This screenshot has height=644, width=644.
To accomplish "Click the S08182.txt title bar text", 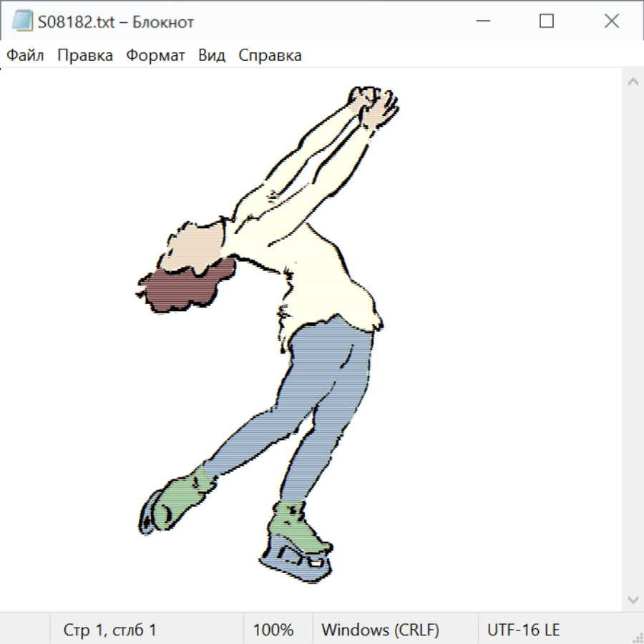I will [x=116, y=22].
